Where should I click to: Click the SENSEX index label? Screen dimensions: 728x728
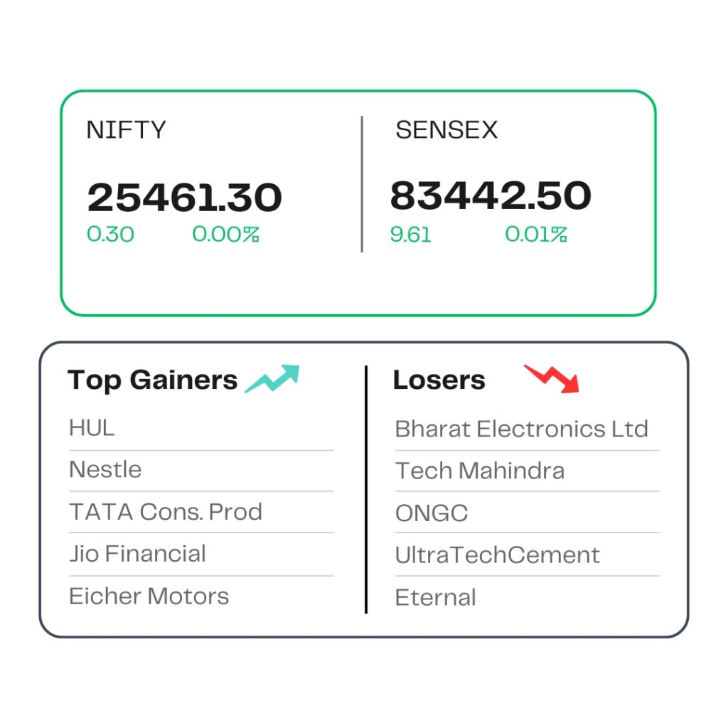pos(446,129)
